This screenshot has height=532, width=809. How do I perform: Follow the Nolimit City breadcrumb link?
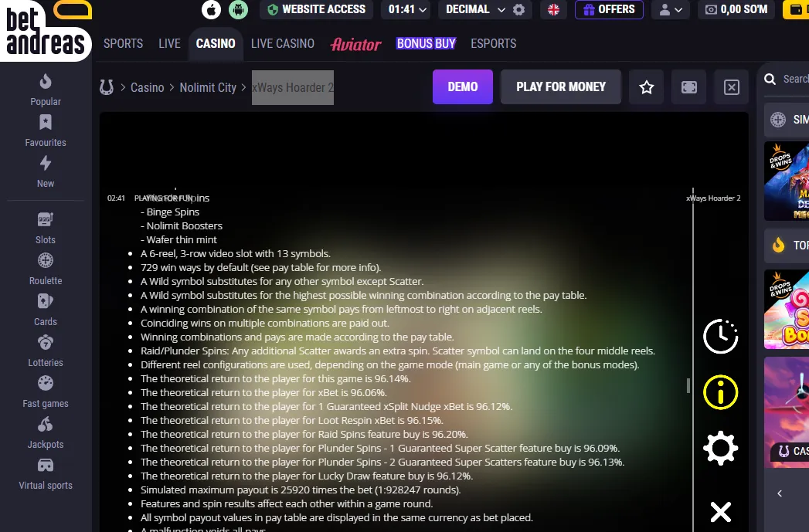[x=208, y=87]
